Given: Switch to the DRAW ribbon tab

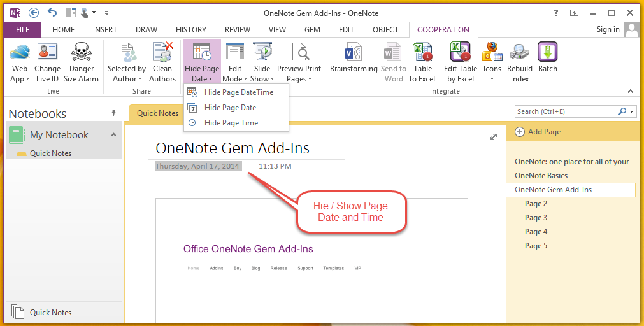Looking at the screenshot, I should (147, 29).
